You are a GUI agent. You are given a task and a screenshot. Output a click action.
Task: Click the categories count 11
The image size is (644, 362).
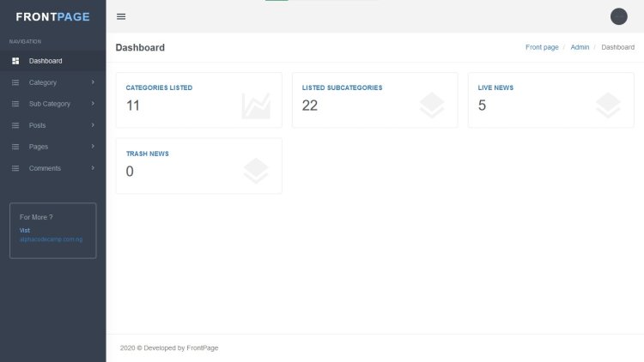132,106
